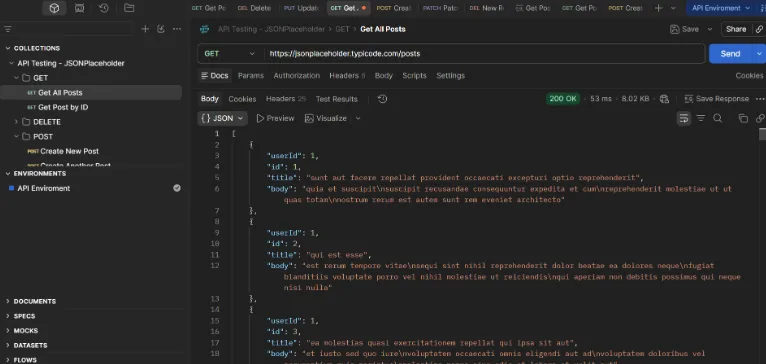This screenshot has height=364, width=766.
Task: Expand the FLOWS section
Action: click(8, 360)
